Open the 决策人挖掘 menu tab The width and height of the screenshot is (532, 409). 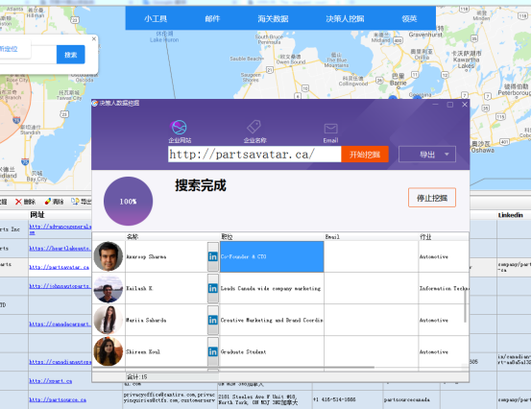pos(345,18)
